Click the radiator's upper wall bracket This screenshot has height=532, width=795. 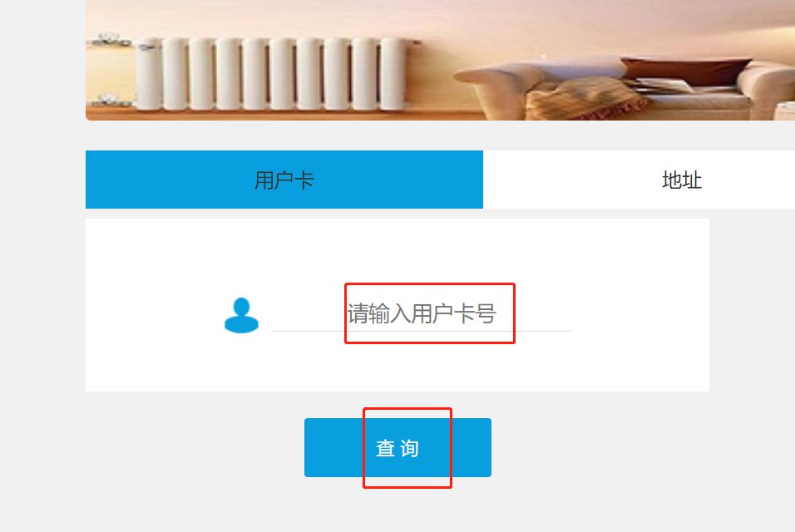click(x=108, y=40)
